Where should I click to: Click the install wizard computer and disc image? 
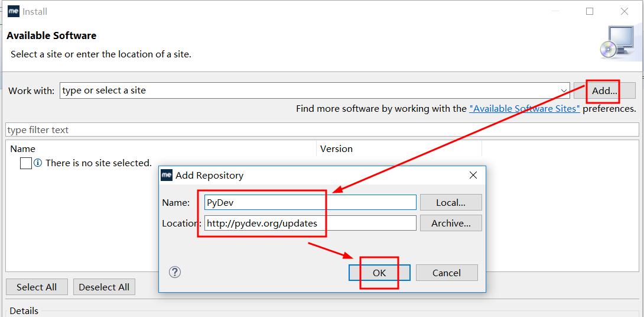point(617,42)
